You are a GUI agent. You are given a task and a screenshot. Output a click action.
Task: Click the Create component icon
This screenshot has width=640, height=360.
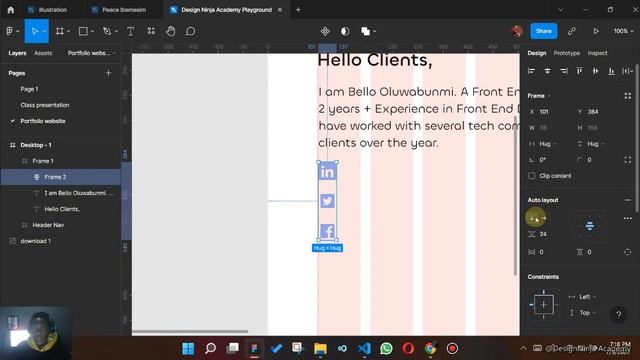tap(325, 31)
